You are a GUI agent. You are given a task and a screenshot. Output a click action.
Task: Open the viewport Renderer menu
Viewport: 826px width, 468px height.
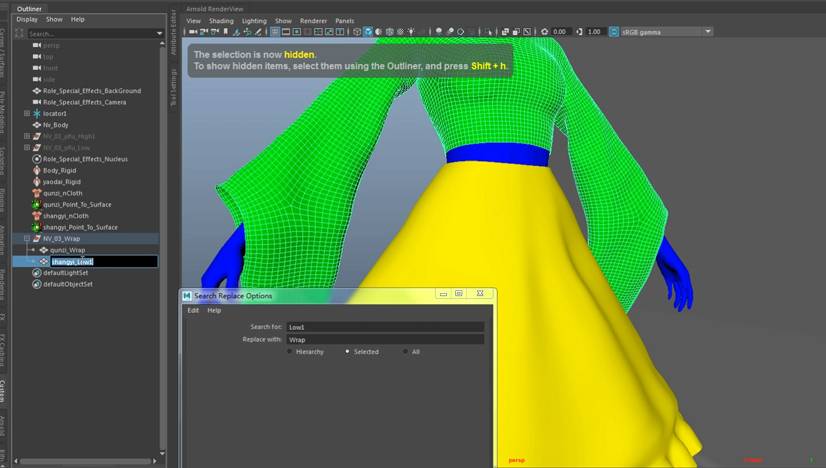tap(313, 21)
